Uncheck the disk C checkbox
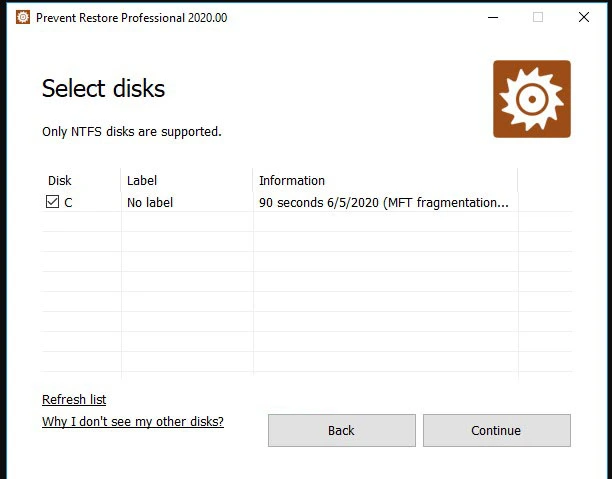The image size is (612, 479). (x=52, y=202)
